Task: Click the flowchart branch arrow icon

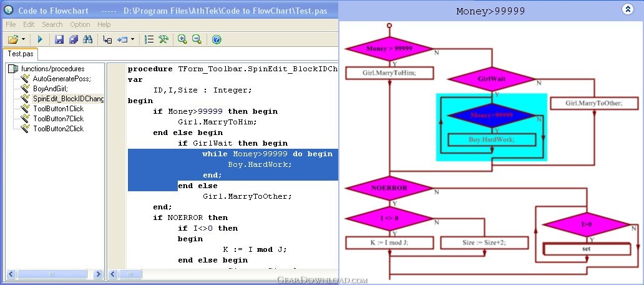Action: pyautogui.click(x=107, y=39)
